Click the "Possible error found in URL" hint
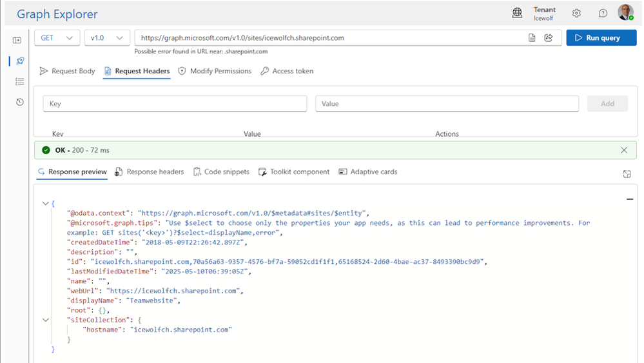The width and height of the screenshot is (644, 363). point(201,52)
